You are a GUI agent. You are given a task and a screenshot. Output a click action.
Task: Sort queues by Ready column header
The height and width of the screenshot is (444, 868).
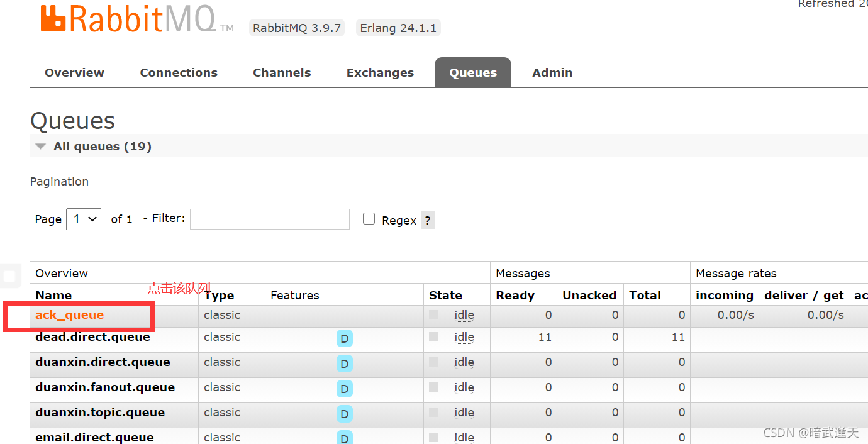point(515,295)
